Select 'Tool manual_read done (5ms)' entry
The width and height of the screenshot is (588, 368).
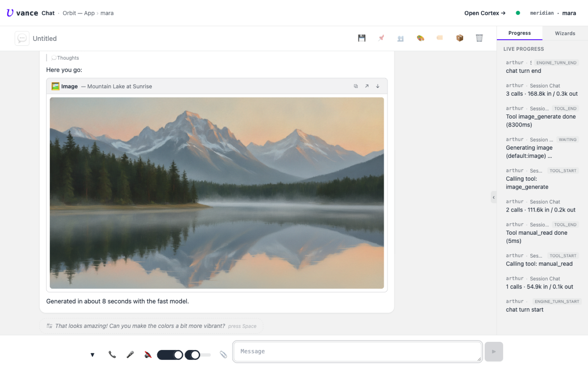[x=542, y=233]
